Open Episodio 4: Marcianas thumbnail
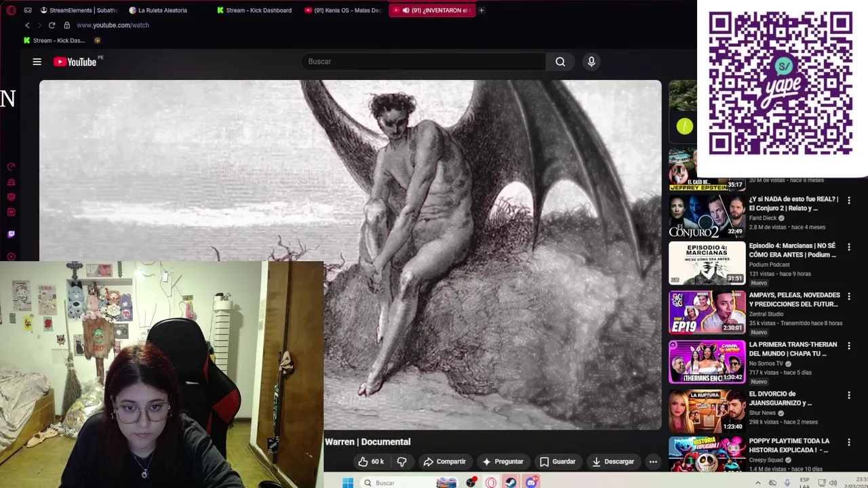 pyautogui.click(x=707, y=263)
